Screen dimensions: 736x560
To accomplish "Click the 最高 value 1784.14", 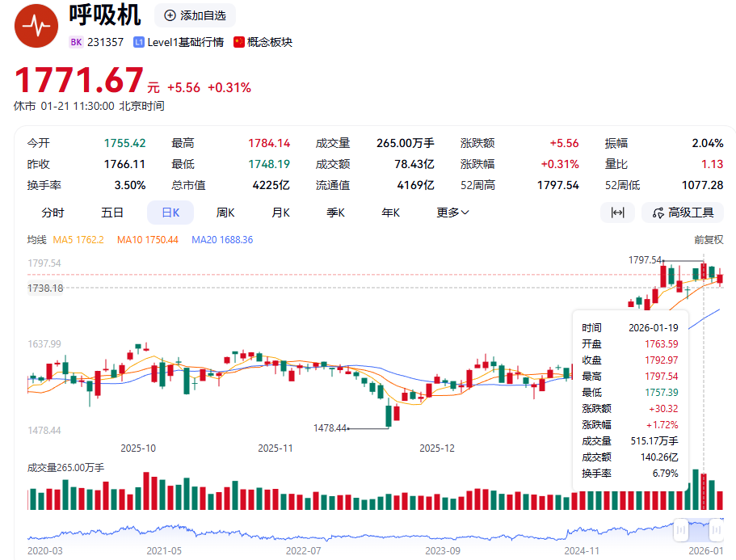I will (269, 143).
